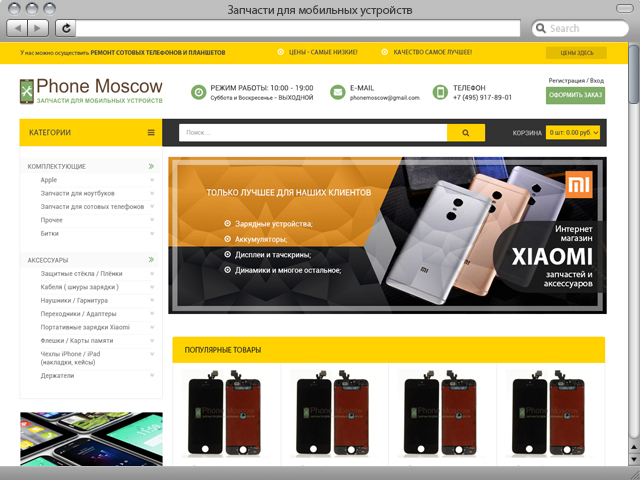Open the Держатели category

coord(57,376)
